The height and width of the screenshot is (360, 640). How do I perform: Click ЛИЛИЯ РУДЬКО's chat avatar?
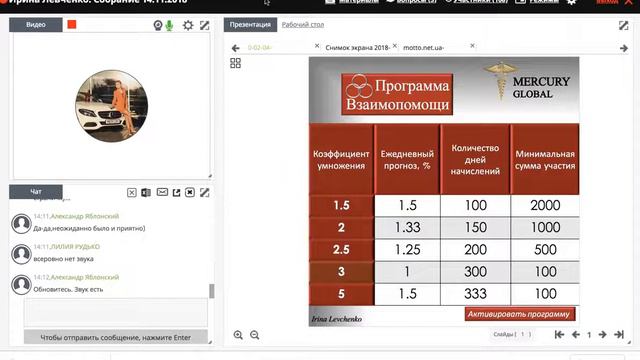click(x=21, y=254)
